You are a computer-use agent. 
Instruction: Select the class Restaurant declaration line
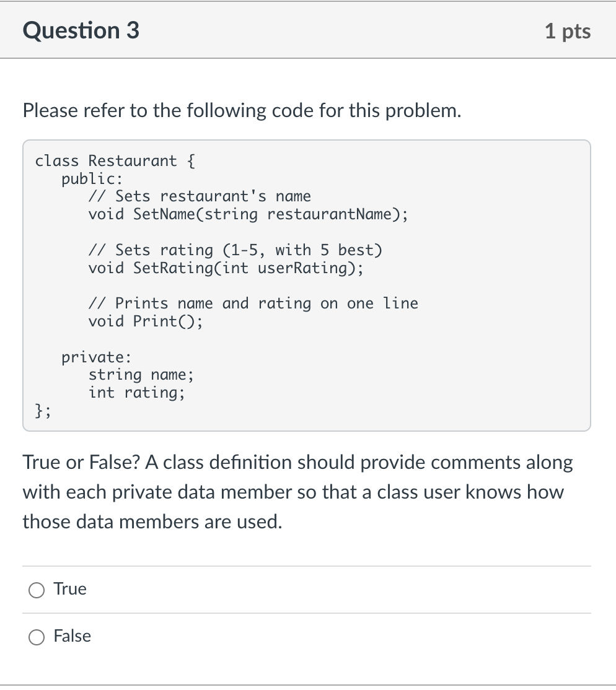(113, 160)
